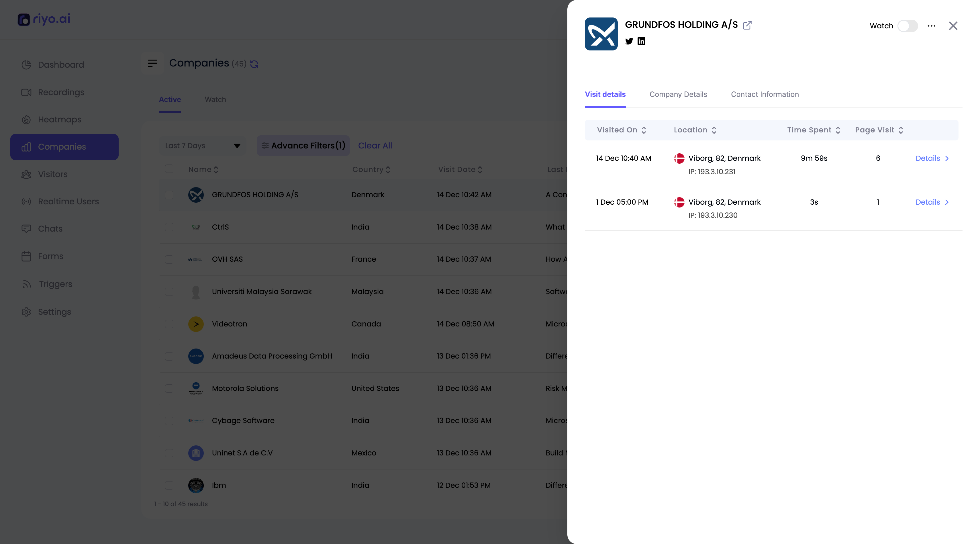980x544 pixels.
Task: Click the refresh icon next to Companies
Action: pos(254,64)
